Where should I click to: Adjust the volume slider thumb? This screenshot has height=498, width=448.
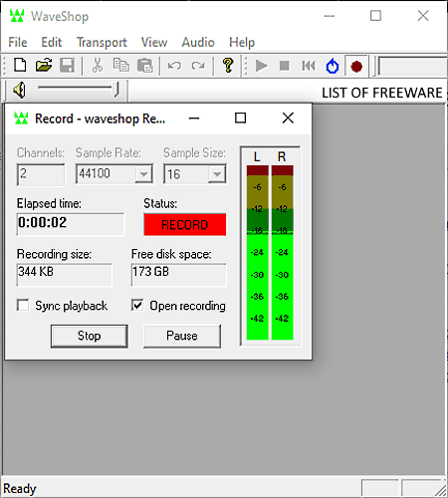click(x=115, y=90)
